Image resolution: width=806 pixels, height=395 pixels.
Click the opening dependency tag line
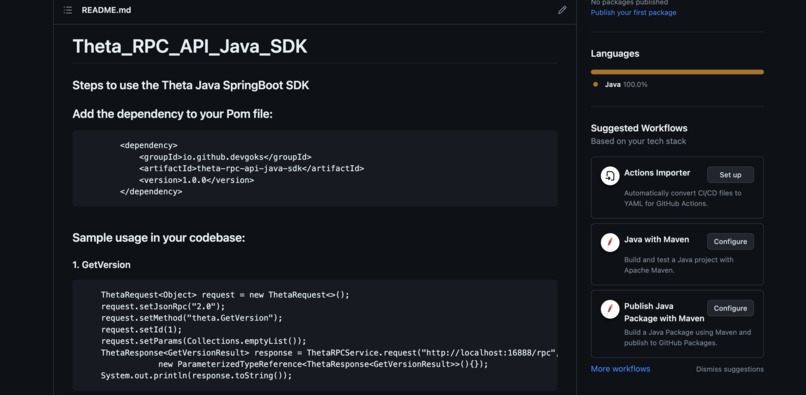[149, 145]
